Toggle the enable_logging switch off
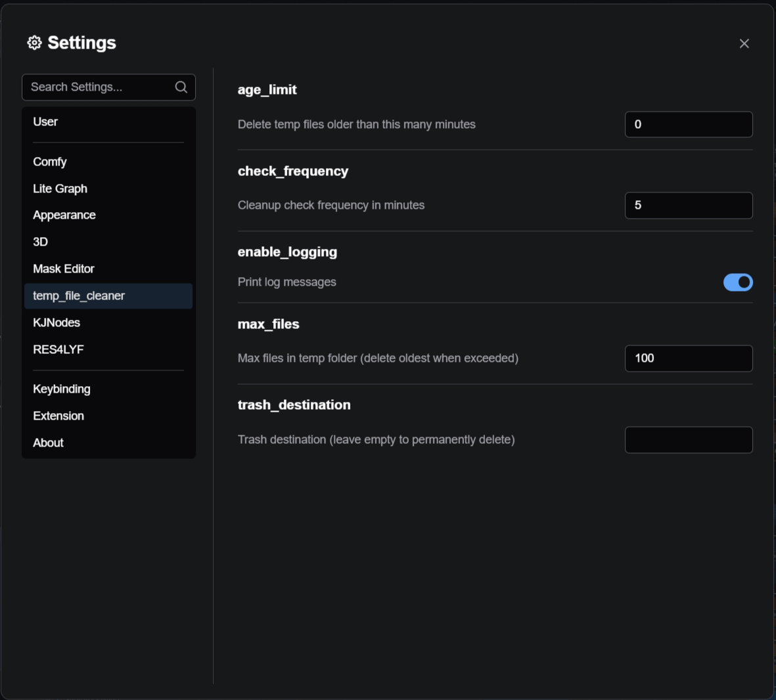776x700 pixels. (x=737, y=282)
